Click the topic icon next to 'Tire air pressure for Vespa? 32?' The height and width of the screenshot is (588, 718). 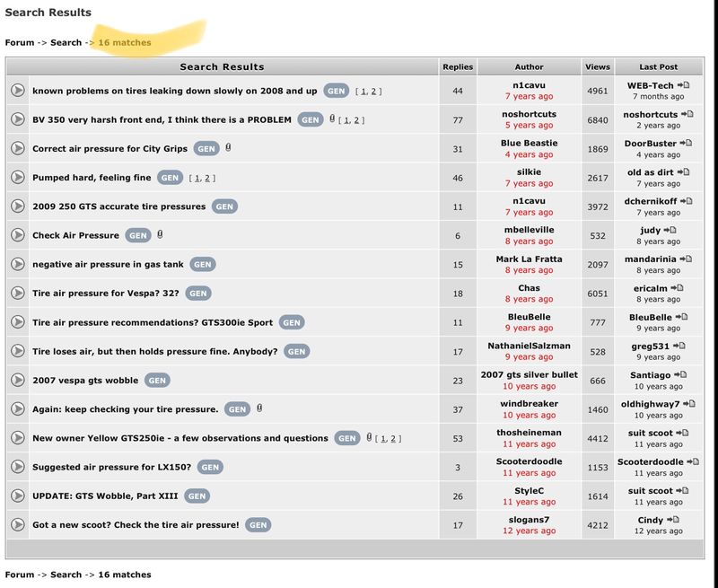point(18,293)
